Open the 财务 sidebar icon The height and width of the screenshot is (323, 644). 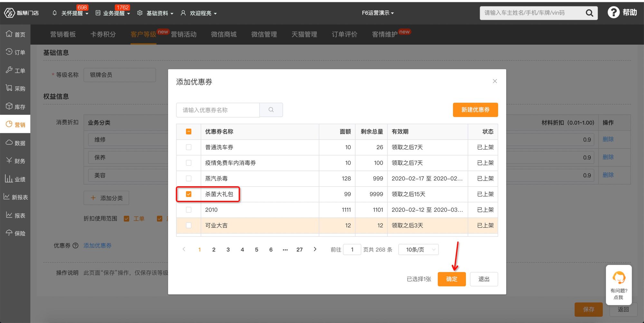[9, 161]
